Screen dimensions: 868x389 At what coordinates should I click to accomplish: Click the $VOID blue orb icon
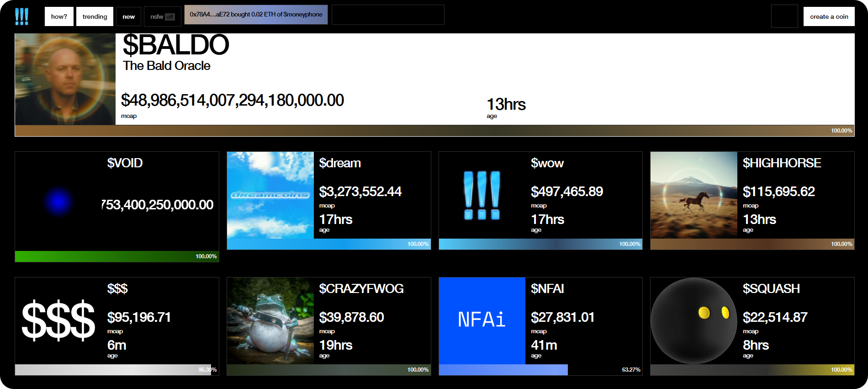(x=58, y=202)
